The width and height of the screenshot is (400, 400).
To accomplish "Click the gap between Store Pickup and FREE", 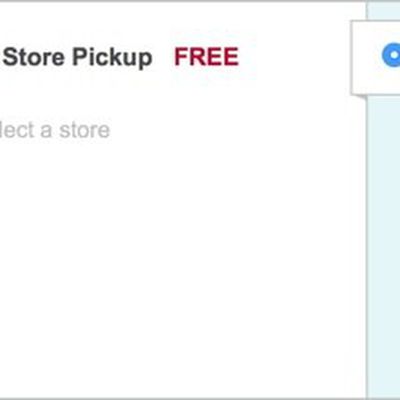I will (163, 57).
